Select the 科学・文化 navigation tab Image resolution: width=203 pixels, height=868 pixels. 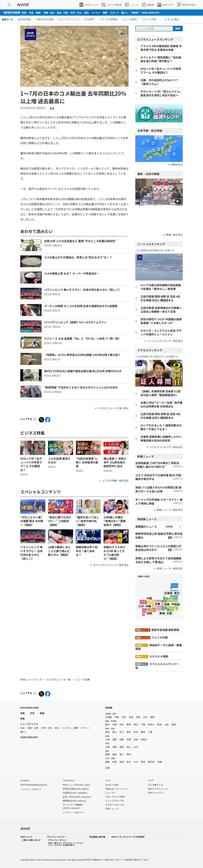point(76,13)
